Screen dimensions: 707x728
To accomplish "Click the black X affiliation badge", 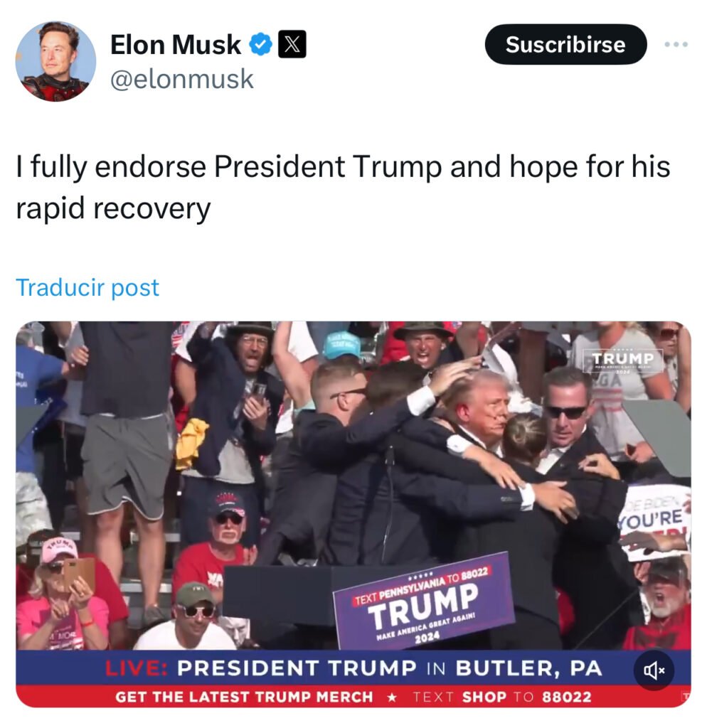I will (292, 45).
